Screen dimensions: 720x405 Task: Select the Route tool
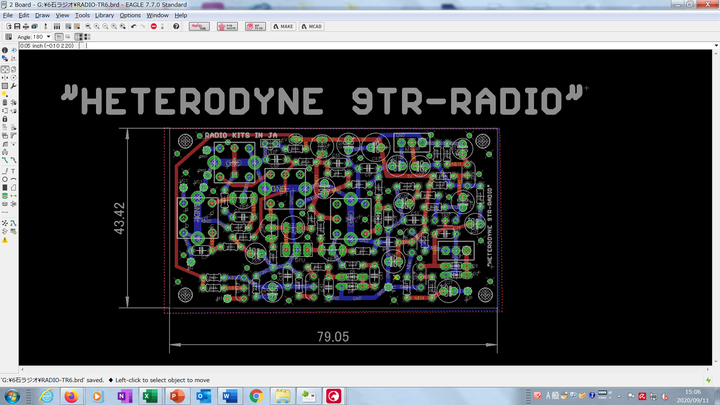[x=5, y=160]
